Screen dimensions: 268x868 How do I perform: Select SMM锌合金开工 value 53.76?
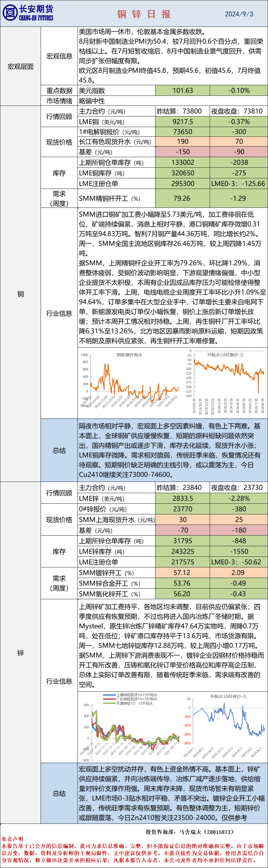(183, 583)
